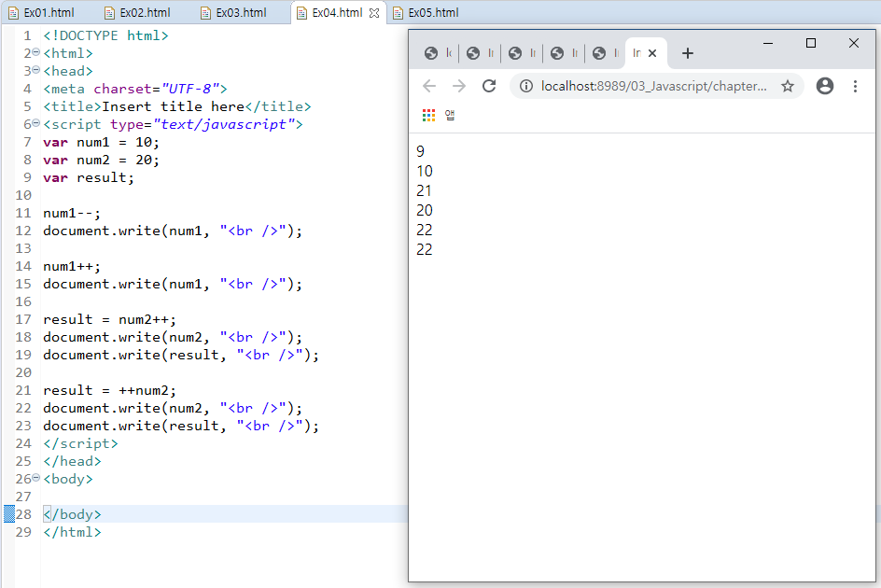Click the closing </html> tag line

coord(72,532)
